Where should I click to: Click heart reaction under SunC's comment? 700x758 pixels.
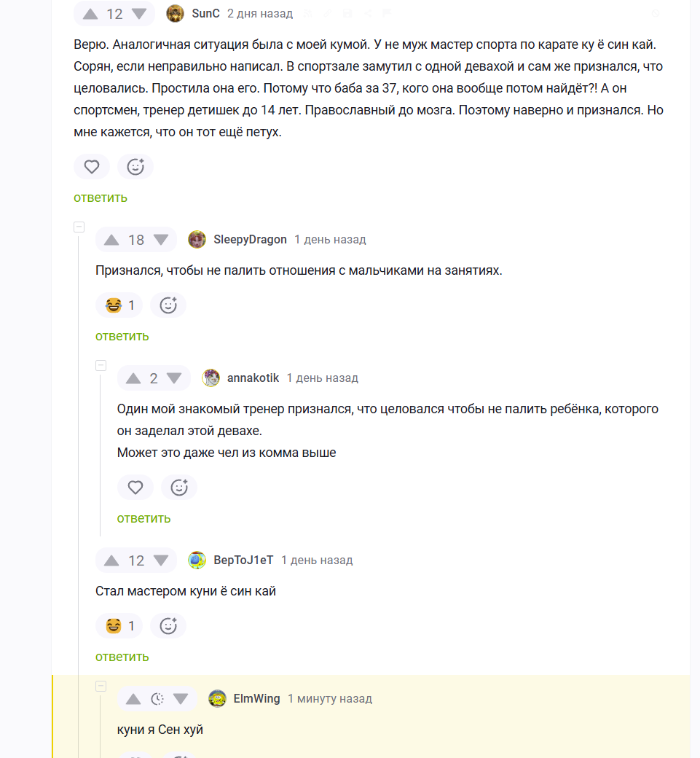click(92, 167)
